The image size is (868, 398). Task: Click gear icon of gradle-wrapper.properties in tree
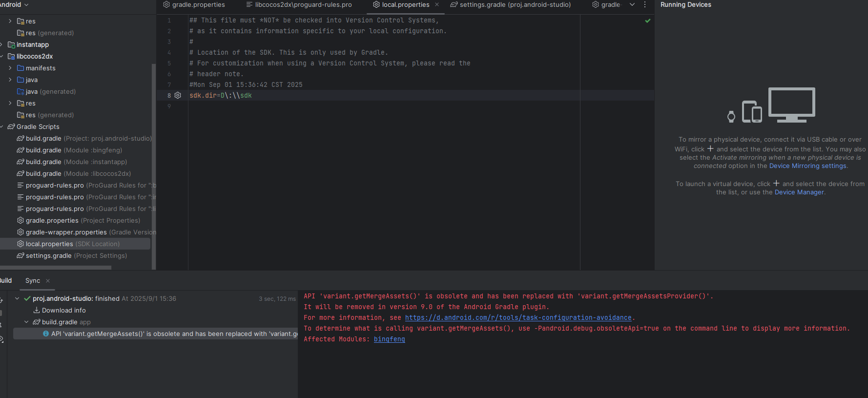21,232
